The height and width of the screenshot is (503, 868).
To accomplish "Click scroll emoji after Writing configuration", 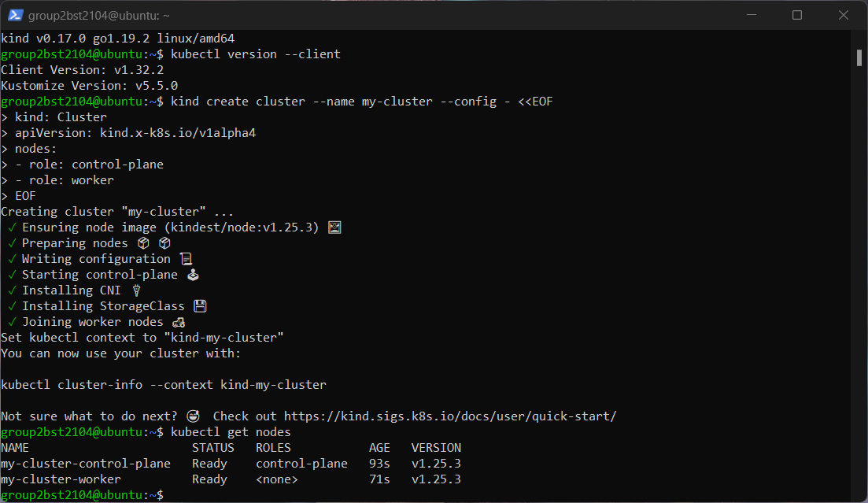I will pyautogui.click(x=186, y=259).
